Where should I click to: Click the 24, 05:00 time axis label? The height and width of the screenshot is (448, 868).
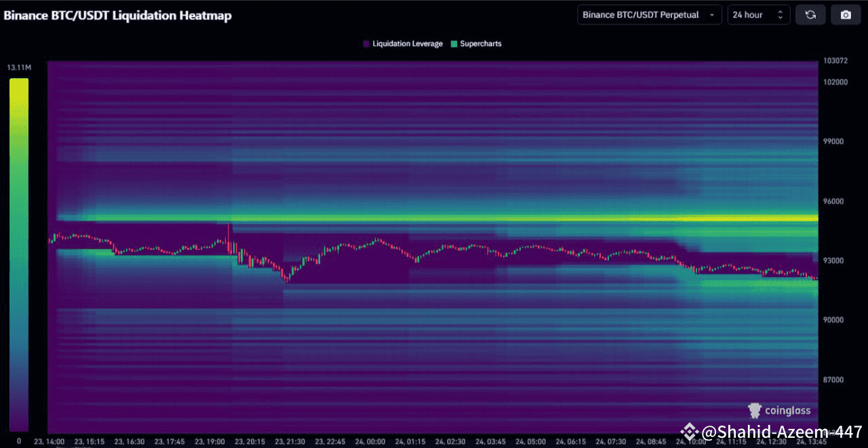coord(530,441)
